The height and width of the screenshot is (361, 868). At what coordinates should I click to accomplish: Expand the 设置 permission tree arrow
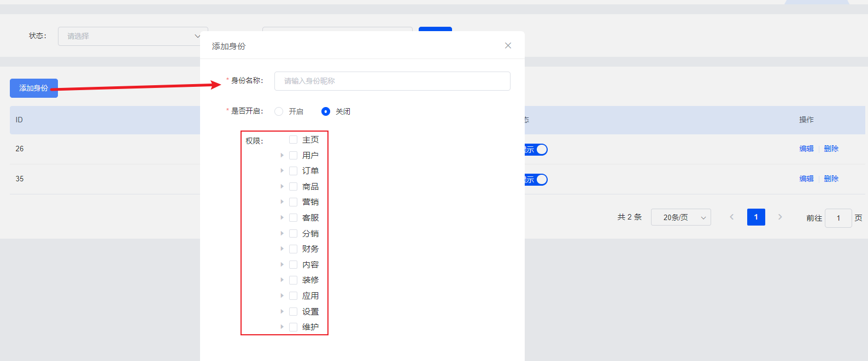pyautogui.click(x=282, y=311)
